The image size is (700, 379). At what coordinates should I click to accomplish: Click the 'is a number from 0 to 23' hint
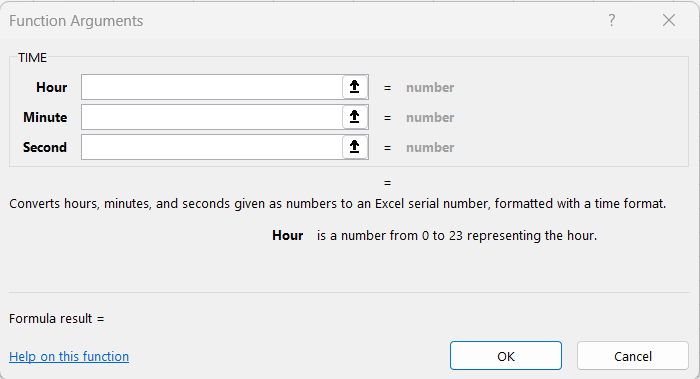tap(457, 235)
